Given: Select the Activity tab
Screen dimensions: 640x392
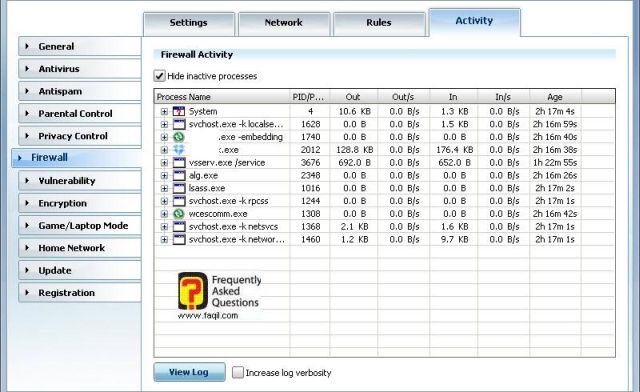Looking at the screenshot, I should coord(474,22).
